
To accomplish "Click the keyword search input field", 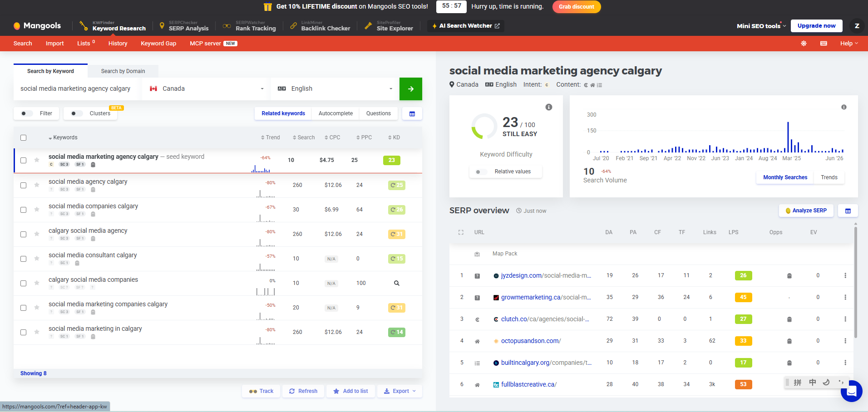I will tap(78, 89).
